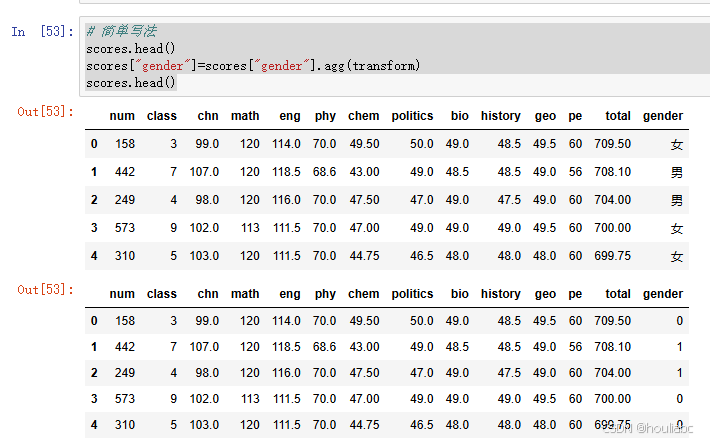Click eng 118.5 in first table
Screen dimensions: 710x441
click(x=286, y=172)
